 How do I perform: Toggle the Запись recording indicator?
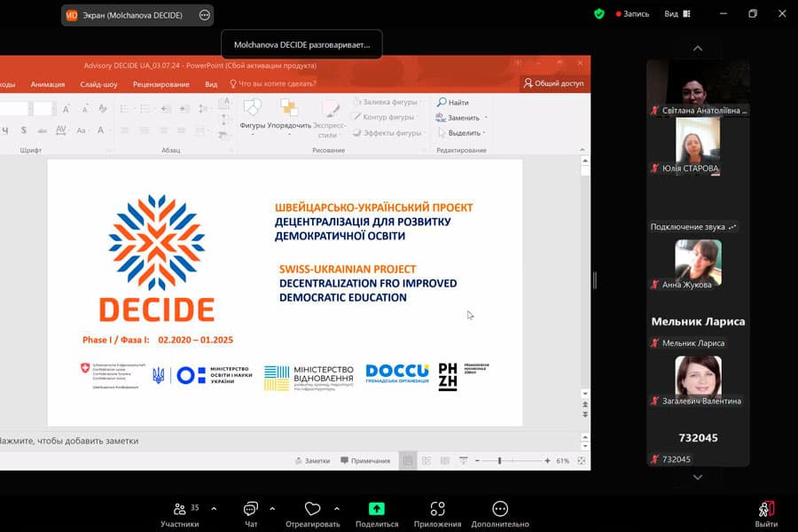point(629,14)
